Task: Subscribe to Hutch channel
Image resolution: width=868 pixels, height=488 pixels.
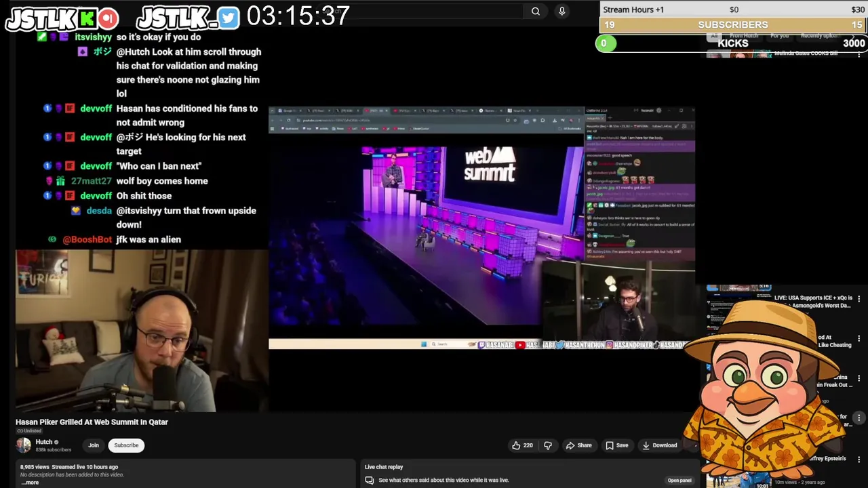Action: click(x=126, y=445)
